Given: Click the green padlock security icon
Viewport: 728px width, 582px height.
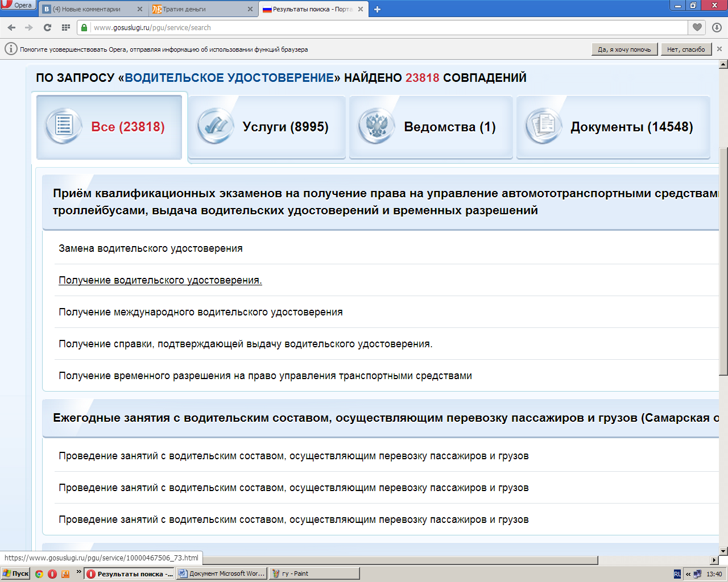Looking at the screenshot, I should point(84,27).
